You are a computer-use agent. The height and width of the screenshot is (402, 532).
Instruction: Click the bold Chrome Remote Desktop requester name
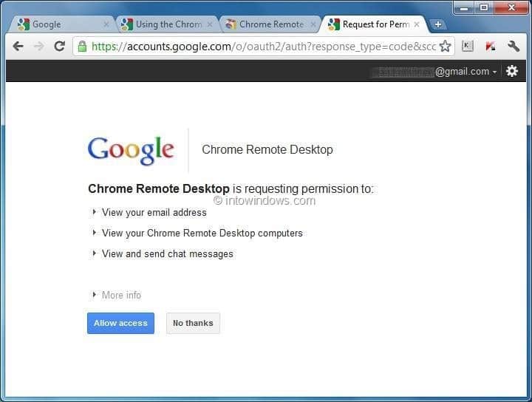(159, 188)
